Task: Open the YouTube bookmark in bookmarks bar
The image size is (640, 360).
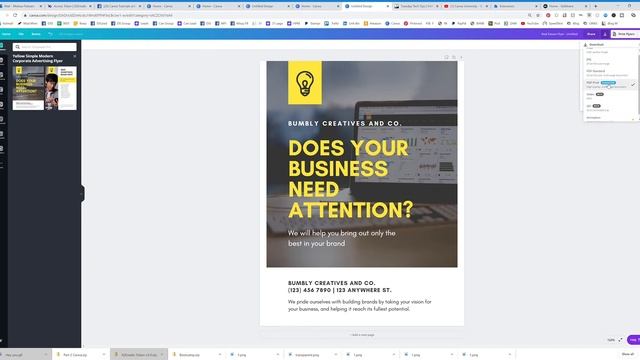Action: [x=530, y=24]
